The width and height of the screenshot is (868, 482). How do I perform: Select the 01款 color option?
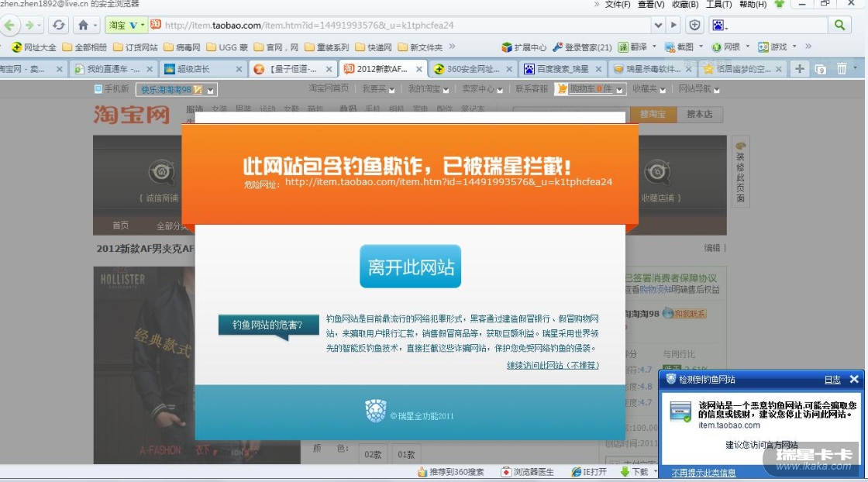tap(406, 454)
